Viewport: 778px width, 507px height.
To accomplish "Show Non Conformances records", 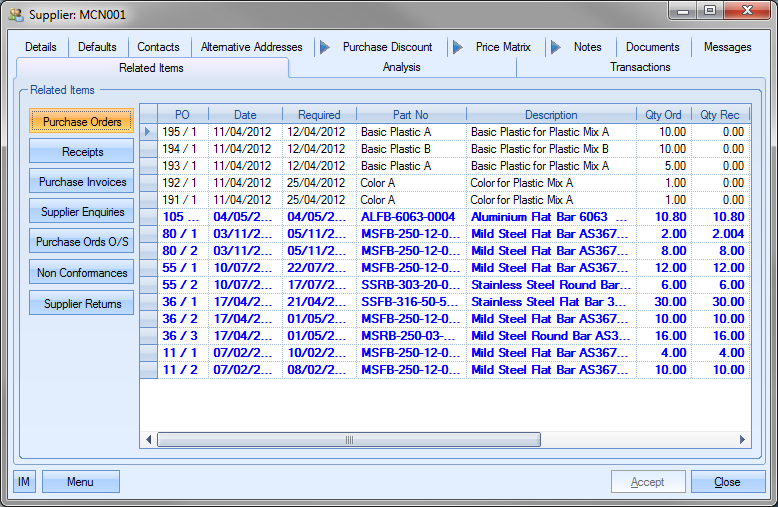I will click(81, 273).
